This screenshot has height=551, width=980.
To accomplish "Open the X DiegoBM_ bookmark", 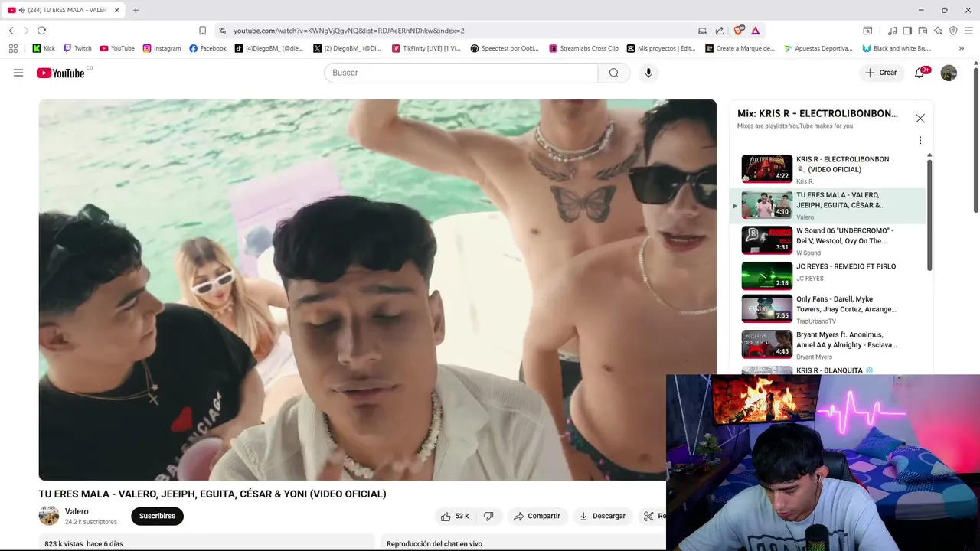I will click(x=347, y=48).
